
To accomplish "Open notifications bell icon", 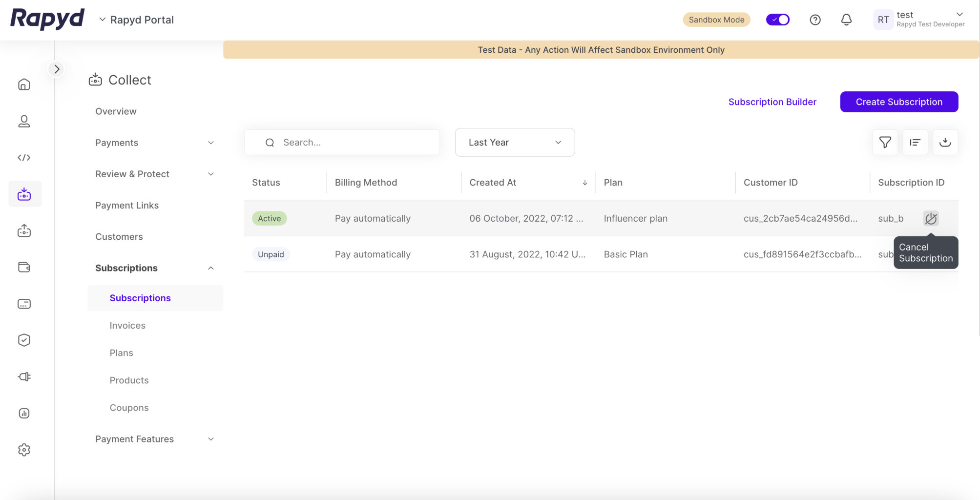I will pyautogui.click(x=846, y=20).
